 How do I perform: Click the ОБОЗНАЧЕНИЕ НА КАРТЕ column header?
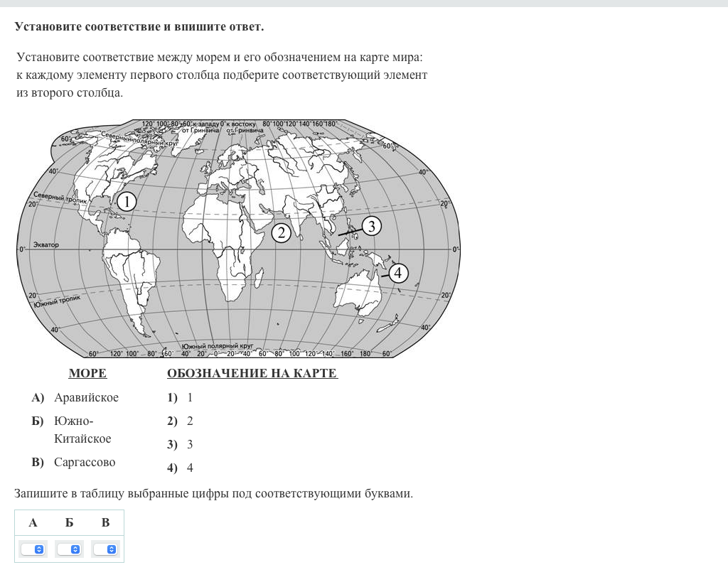pyautogui.click(x=252, y=374)
